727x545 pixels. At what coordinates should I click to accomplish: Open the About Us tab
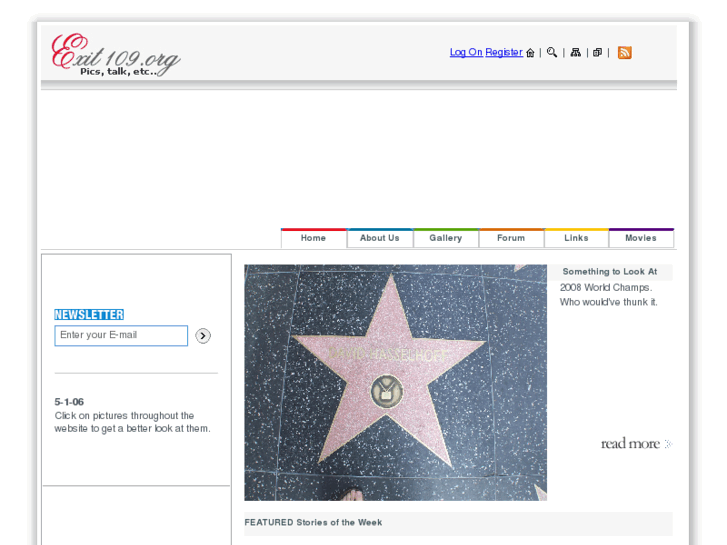[380, 238]
